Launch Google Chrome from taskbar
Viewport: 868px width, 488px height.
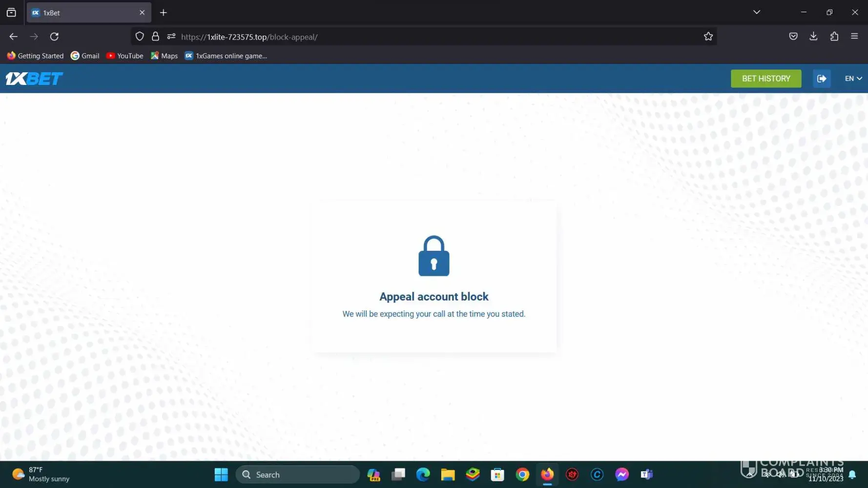tap(522, 474)
